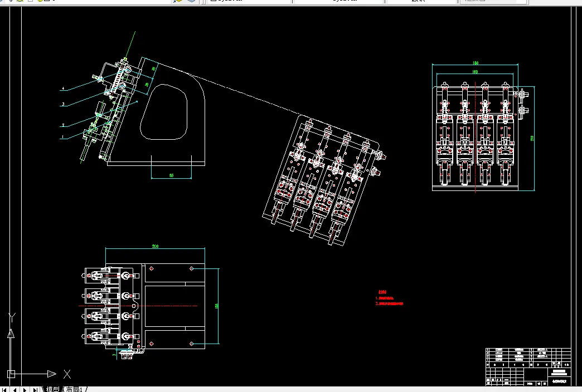Viewport: 582px width, 392px height.
Task: Click the title block table
Action: coord(528,367)
